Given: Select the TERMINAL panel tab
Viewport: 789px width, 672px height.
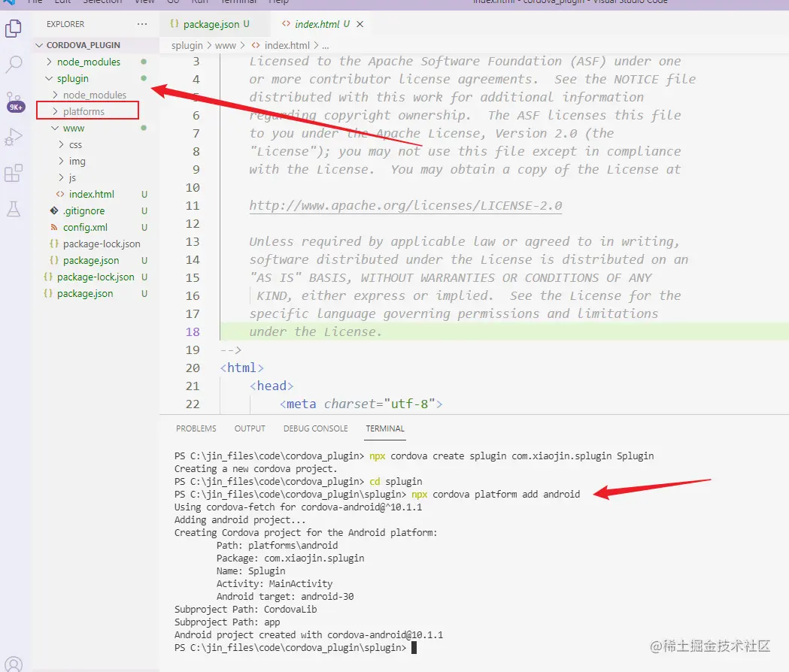Looking at the screenshot, I should (x=385, y=428).
